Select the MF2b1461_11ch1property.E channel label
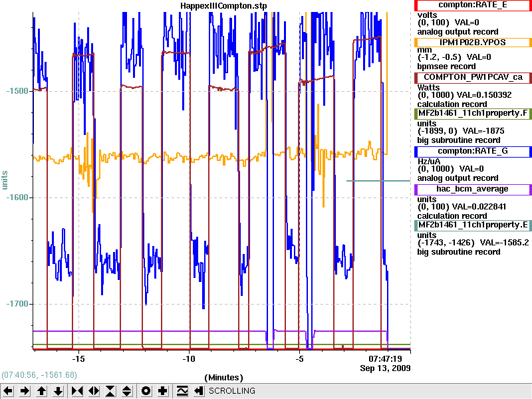Viewport: 532px width, 399px height. [x=473, y=225]
